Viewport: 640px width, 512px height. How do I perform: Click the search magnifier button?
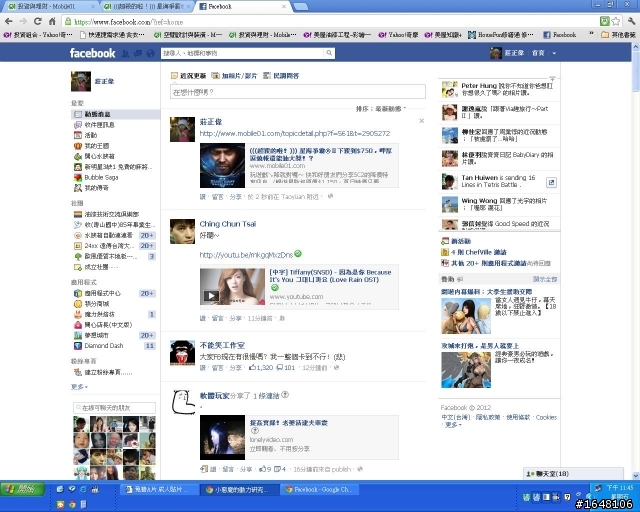pyautogui.click(x=329, y=53)
